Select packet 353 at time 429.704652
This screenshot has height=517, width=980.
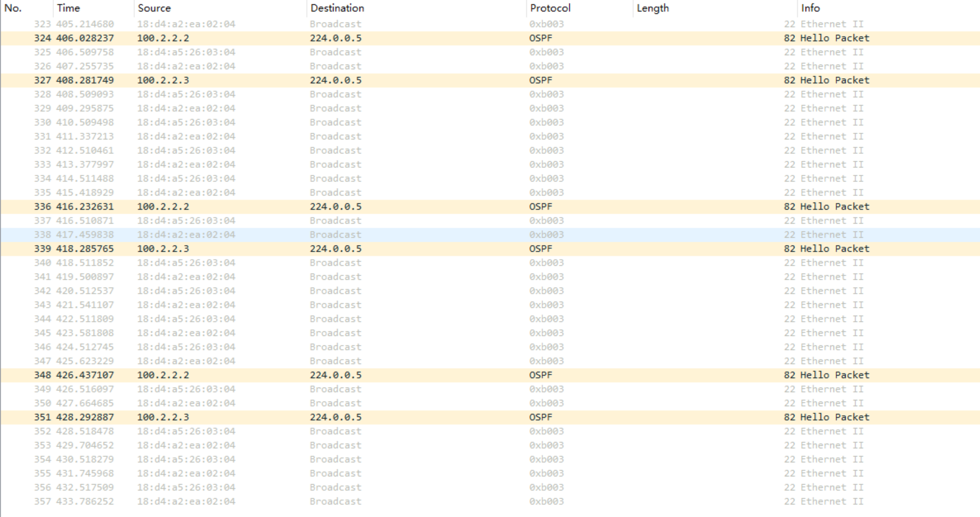click(490, 445)
